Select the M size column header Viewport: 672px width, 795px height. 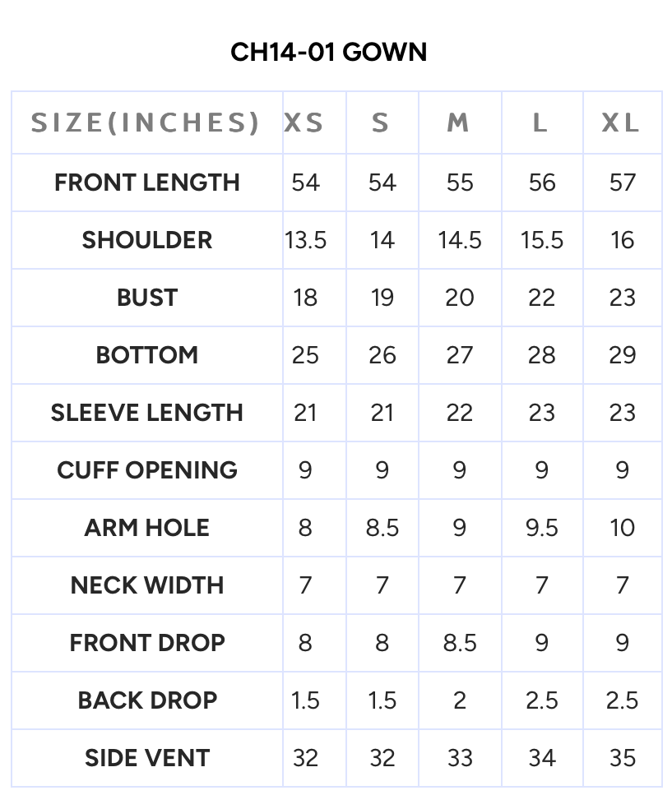pyautogui.click(x=458, y=123)
